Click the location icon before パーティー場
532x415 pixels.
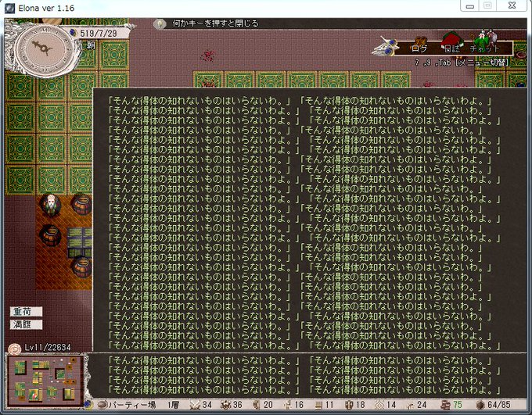click(x=102, y=405)
